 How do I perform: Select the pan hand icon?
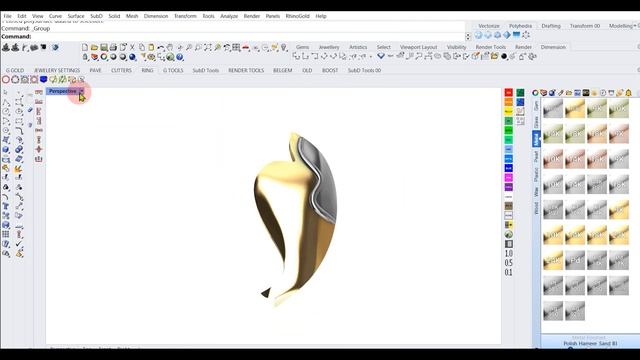click(170, 47)
